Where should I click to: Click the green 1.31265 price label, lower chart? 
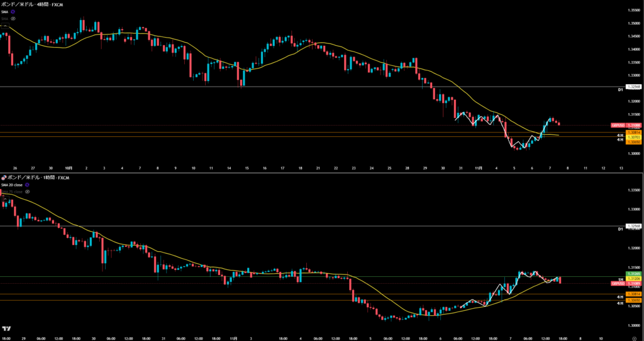coord(633,274)
